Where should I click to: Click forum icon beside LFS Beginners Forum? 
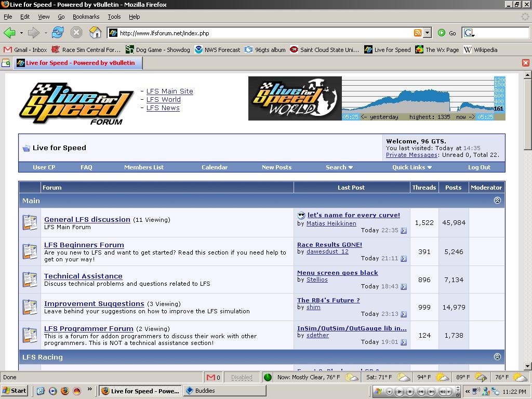tap(30, 251)
